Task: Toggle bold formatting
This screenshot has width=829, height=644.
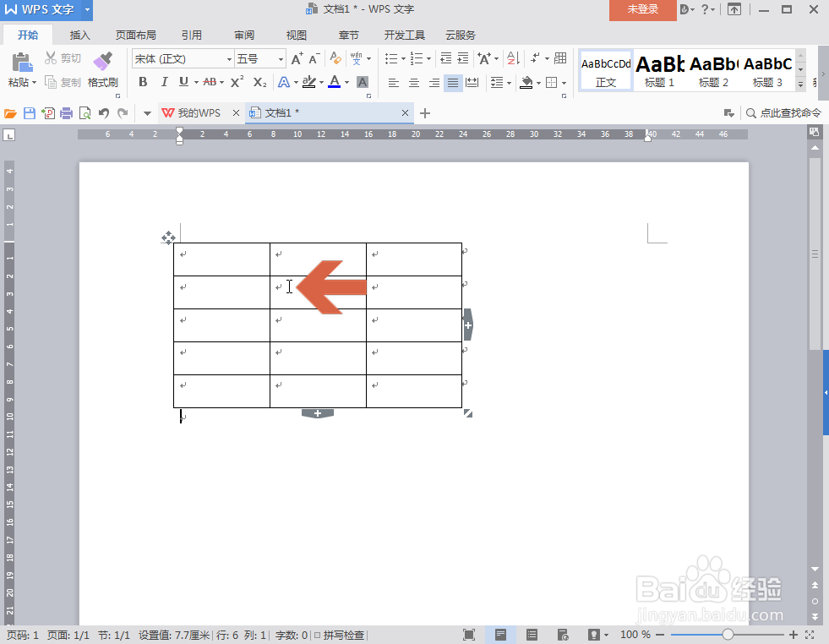Action: tap(143, 82)
